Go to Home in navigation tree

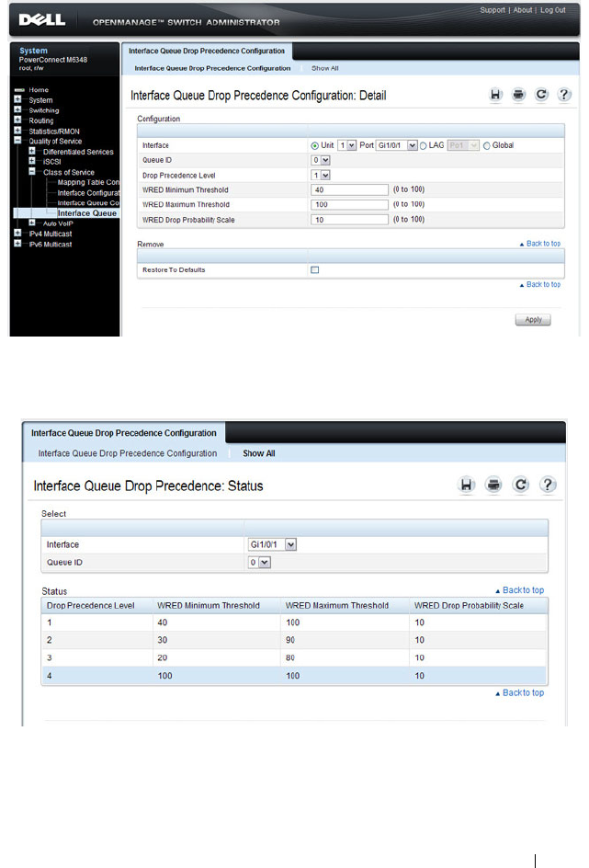point(39,90)
